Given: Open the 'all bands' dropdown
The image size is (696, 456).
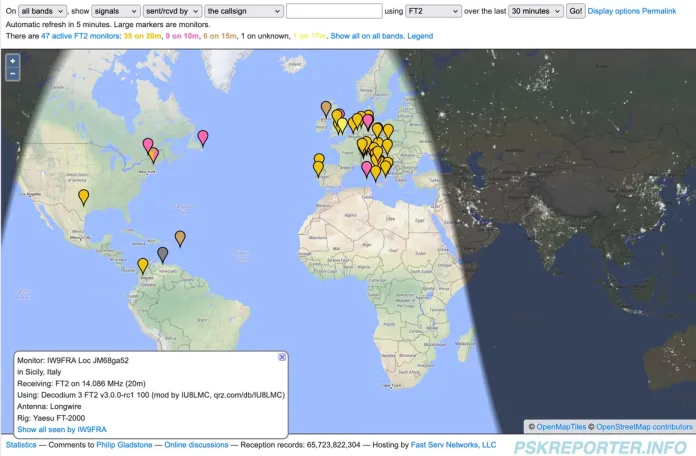Looking at the screenshot, I should pyautogui.click(x=42, y=11).
